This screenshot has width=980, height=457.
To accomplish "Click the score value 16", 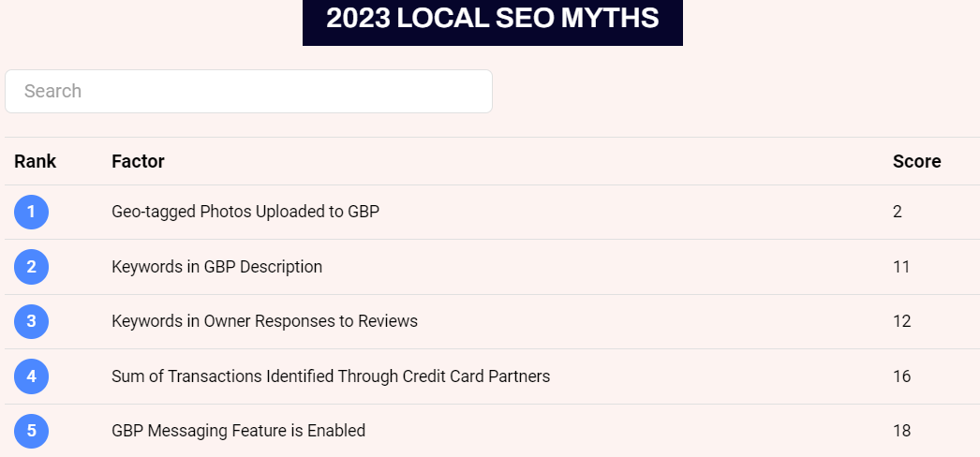I will (x=901, y=376).
